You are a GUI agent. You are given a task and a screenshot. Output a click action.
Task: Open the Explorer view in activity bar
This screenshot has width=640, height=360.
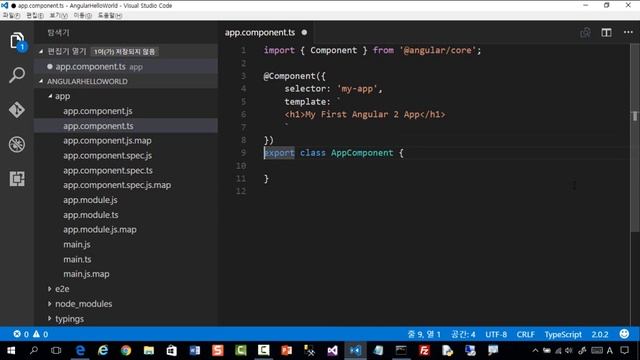[x=17, y=40]
